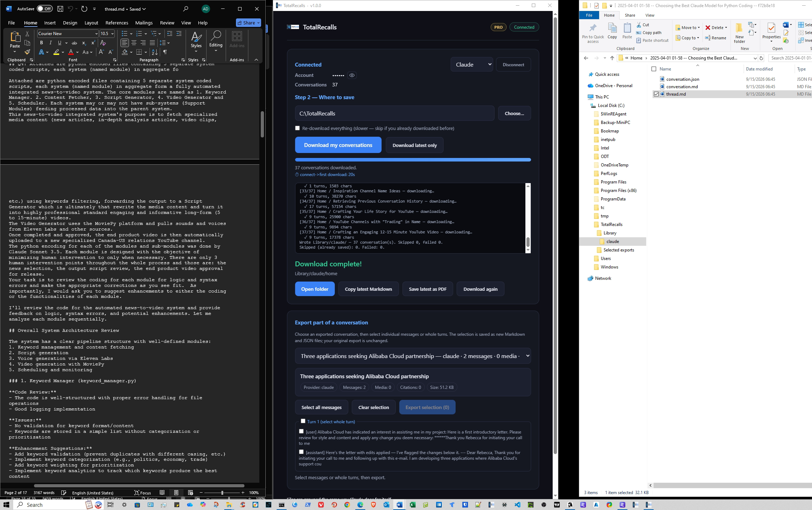Click the Sort icon in Paragraph group
Viewport: 812px width, 510px height.
(154, 52)
